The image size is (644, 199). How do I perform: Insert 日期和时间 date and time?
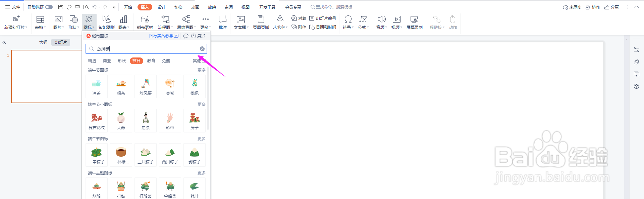[323, 27]
